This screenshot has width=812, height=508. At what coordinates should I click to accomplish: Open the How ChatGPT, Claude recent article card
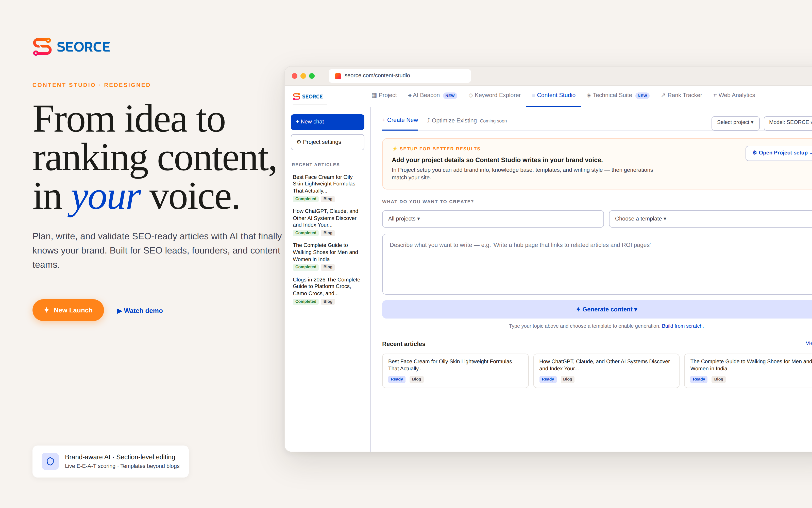click(606, 371)
